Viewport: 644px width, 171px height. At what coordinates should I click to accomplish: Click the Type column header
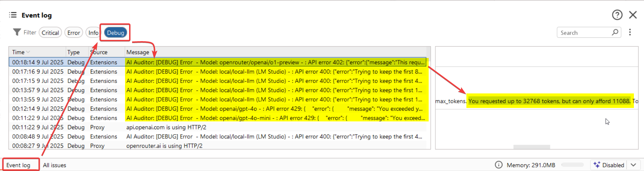(77, 52)
